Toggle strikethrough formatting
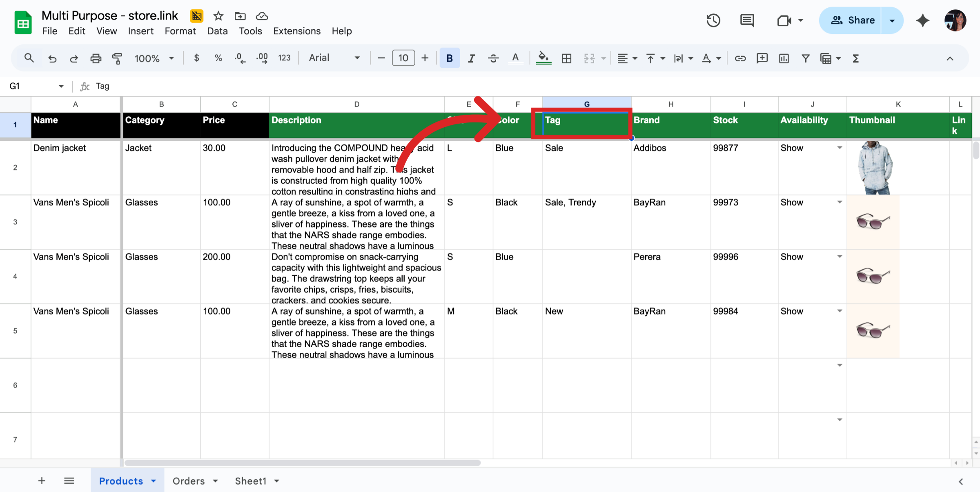Viewport: 980px width, 492px height. tap(493, 58)
